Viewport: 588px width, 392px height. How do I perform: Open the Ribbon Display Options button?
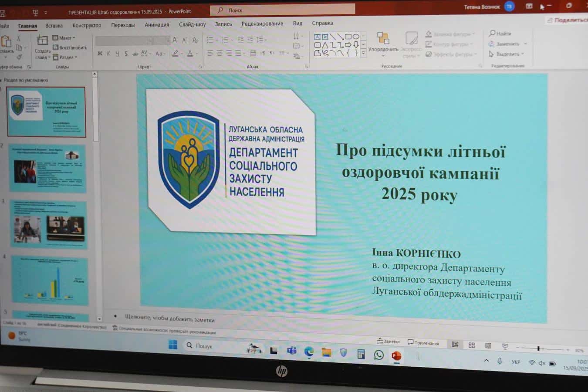pyautogui.click(x=529, y=6)
